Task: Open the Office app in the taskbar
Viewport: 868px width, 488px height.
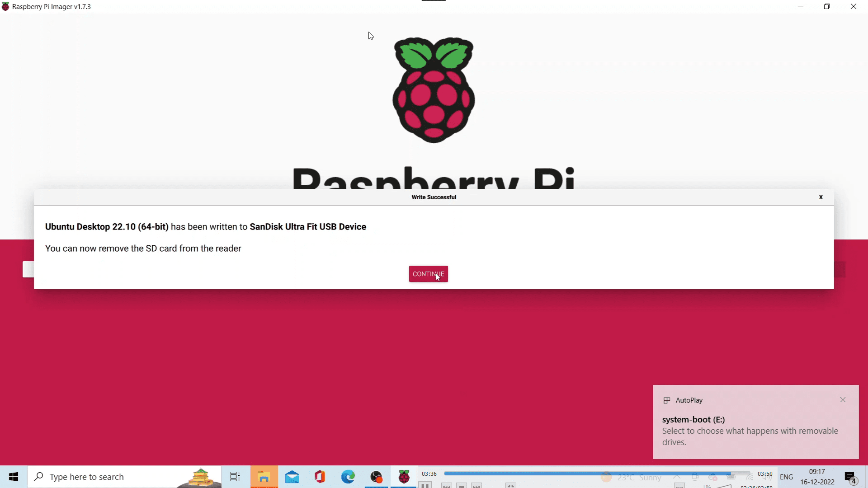Action: coord(320,477)
